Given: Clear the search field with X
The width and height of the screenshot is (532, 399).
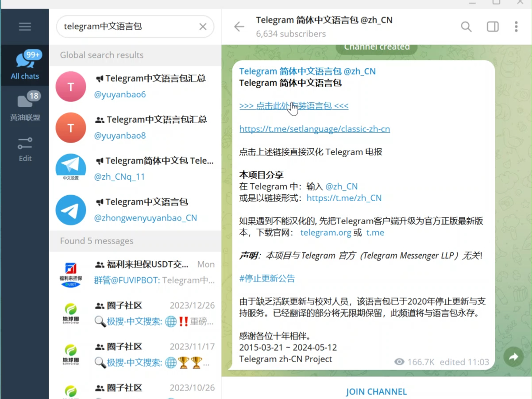Looking at the screenshot, I should [203, 27].
